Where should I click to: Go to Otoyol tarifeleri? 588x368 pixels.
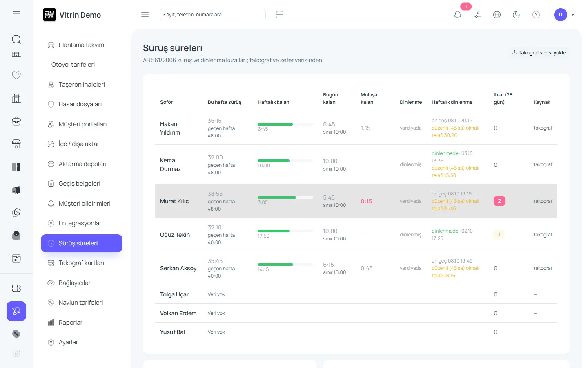pyautogui.click(x=82, y=65)
